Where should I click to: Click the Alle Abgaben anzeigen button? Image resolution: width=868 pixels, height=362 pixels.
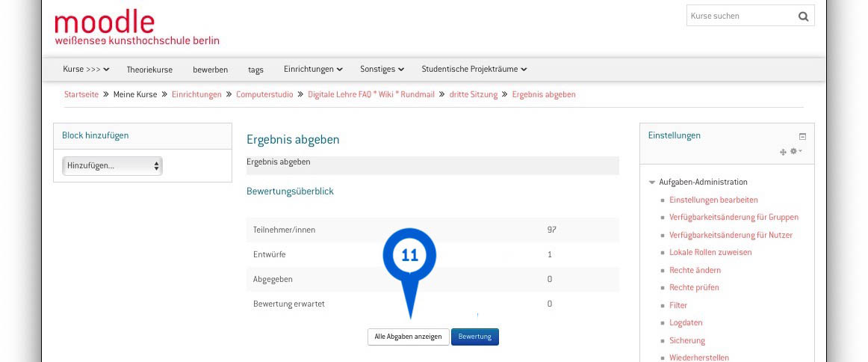[x=409, y=337]
